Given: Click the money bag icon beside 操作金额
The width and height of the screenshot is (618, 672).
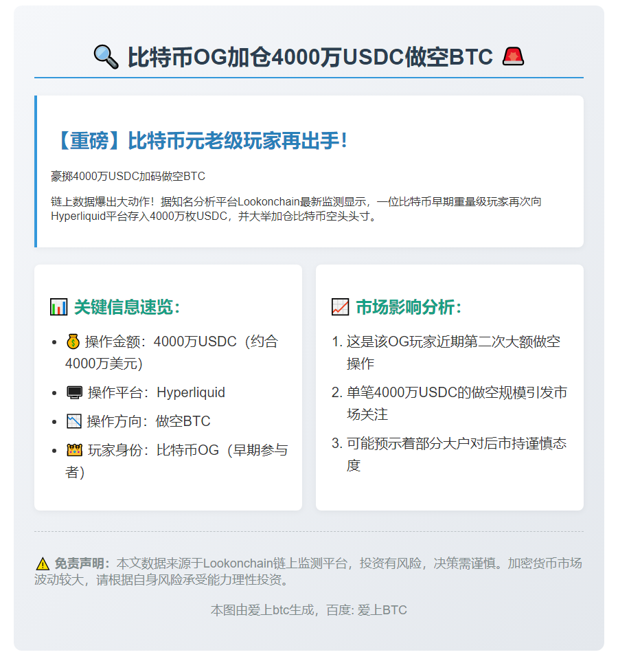Looking at the screenshot, I should 73,341.
